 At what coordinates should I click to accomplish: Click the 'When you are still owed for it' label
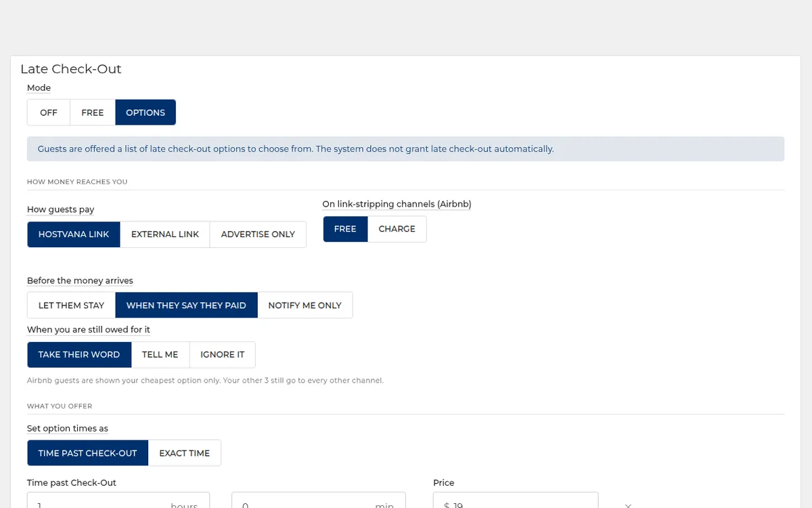point(89,330)
